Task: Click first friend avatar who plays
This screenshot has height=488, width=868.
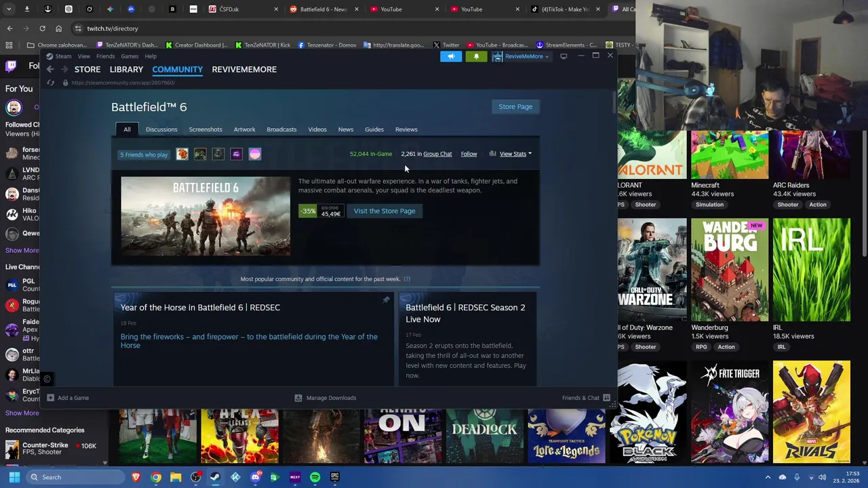Action: [182, 155]
